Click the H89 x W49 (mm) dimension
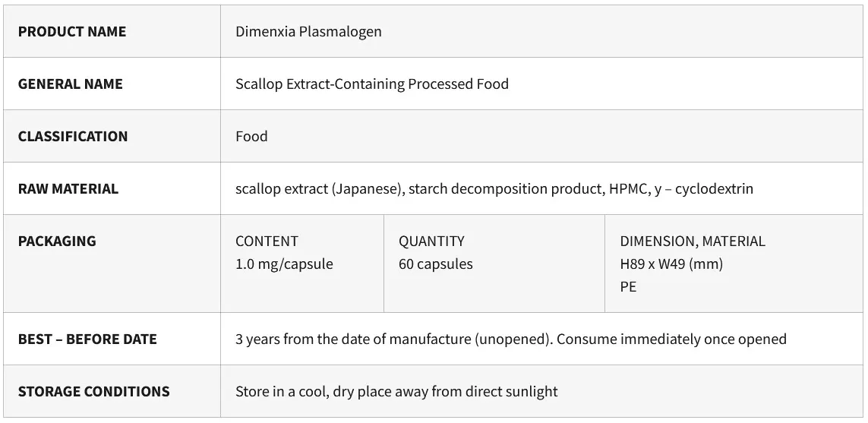Screen dimensions: 868x423 [671, 264]
